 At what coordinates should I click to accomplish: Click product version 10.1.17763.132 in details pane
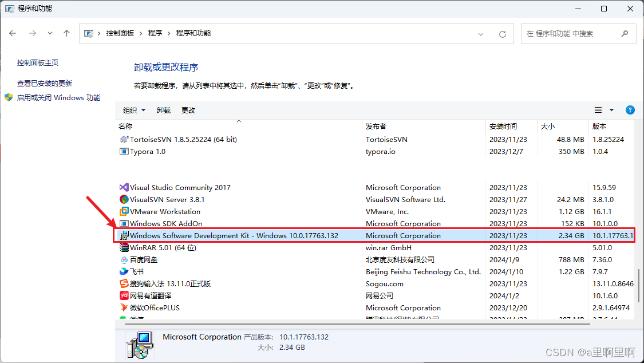click(x=304, y=337)
